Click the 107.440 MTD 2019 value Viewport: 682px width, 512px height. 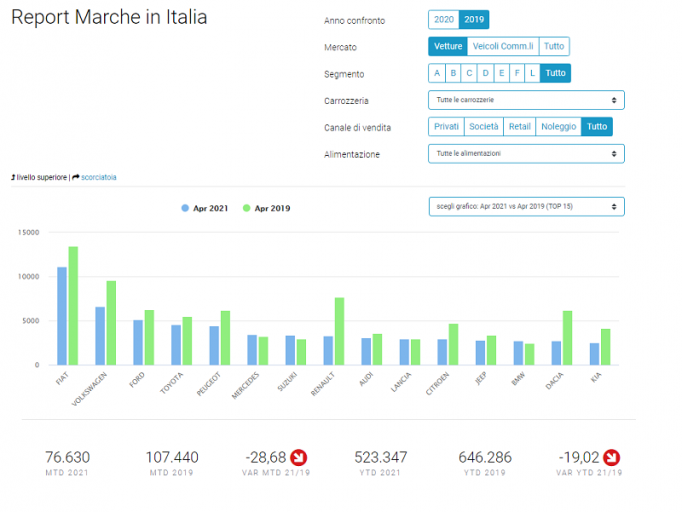172,458
